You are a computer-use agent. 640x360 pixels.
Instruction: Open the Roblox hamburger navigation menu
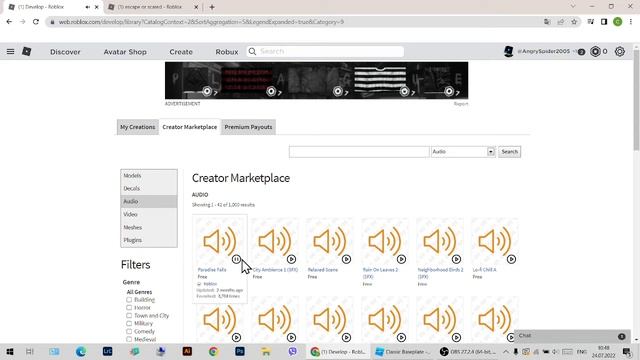point(11,51)
